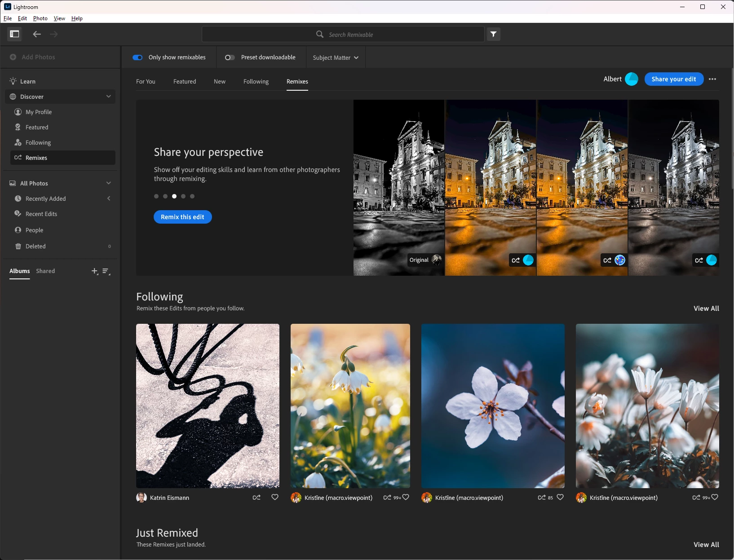Select the first carousel dot indicator
This screenshot has width=734, height=560.
(156, 196)
